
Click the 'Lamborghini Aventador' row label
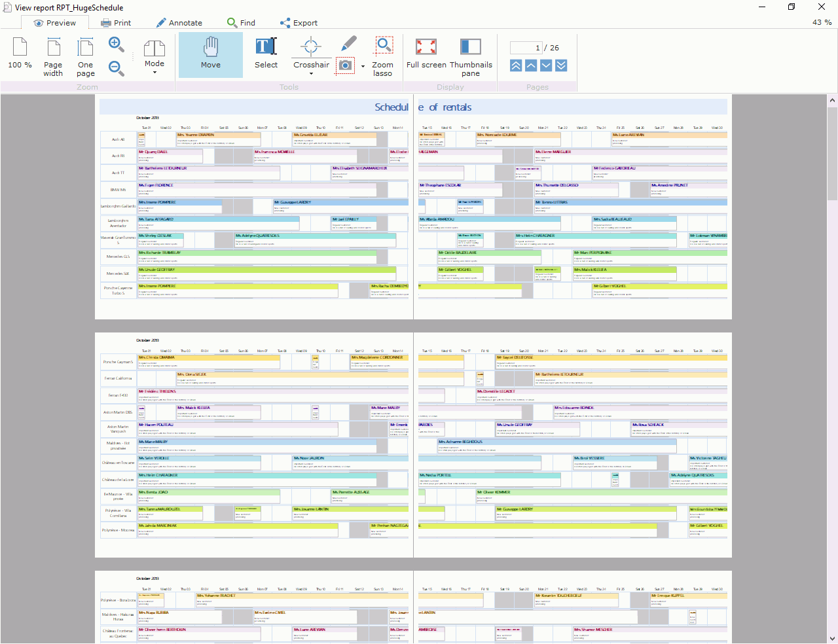[x=118, y=223]
